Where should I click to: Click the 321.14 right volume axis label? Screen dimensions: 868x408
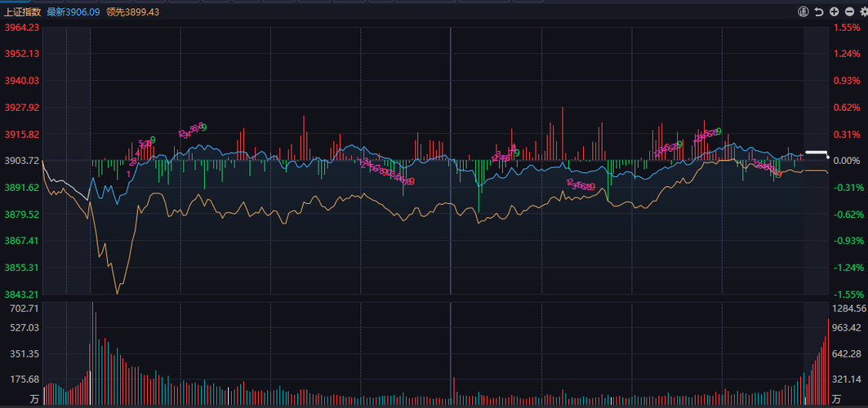coord(848,379)
